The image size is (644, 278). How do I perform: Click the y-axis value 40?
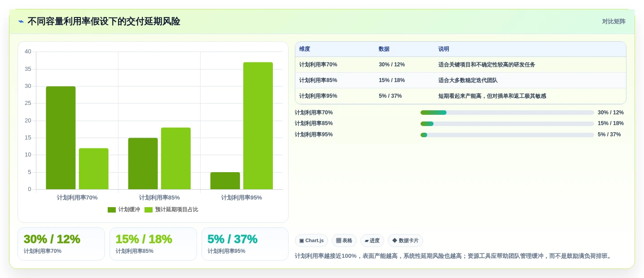click(28, 52)
